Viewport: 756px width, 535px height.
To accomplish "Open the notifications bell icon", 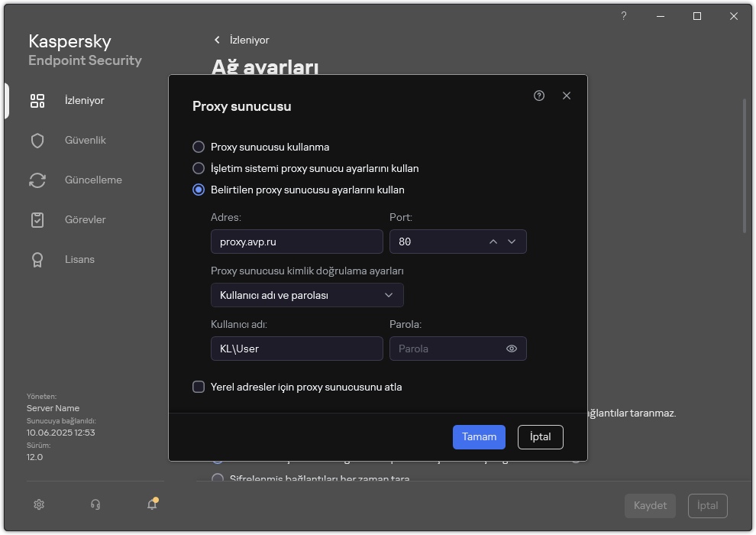I will coord(151,504).
